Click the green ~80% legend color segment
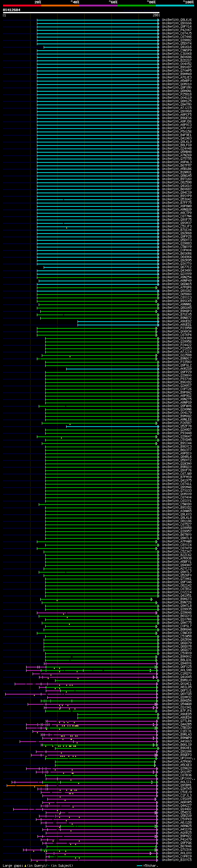Viewport: 197px width, 868px height. click(x=137, y=6)
